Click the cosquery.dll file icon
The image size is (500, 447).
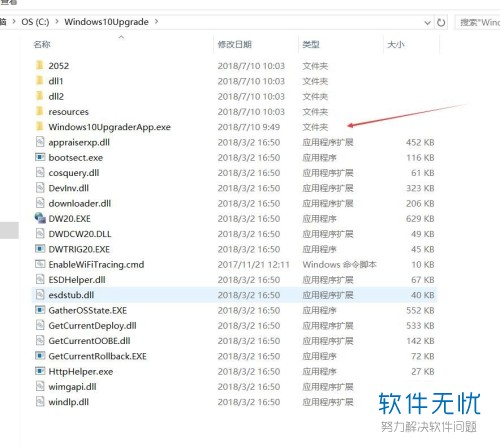pos(40,172)
